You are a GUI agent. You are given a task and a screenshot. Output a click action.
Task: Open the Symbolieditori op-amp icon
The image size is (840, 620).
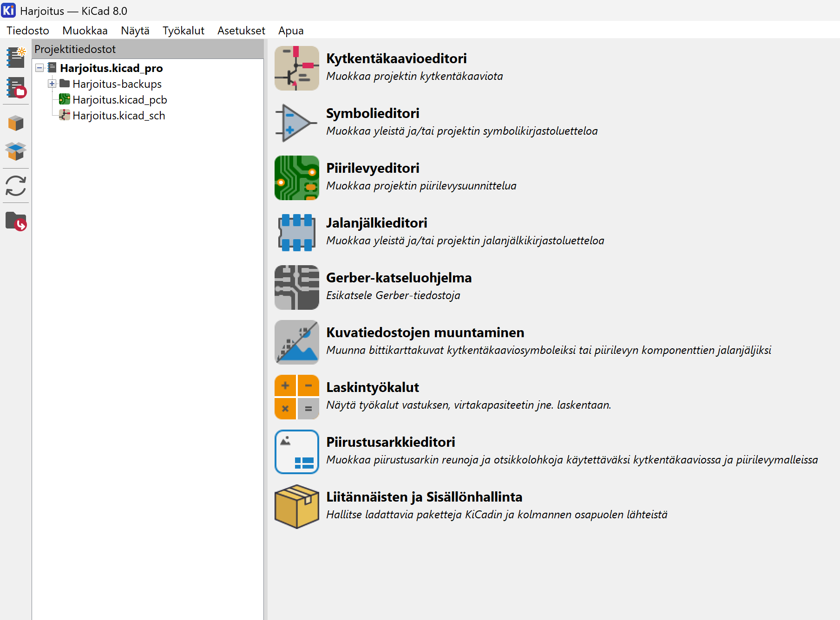click(297, 123)
